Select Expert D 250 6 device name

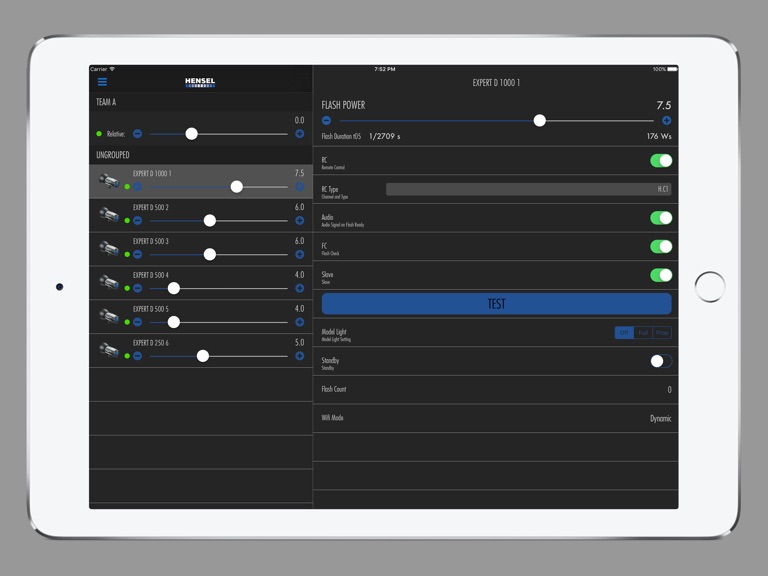(150, 343)
